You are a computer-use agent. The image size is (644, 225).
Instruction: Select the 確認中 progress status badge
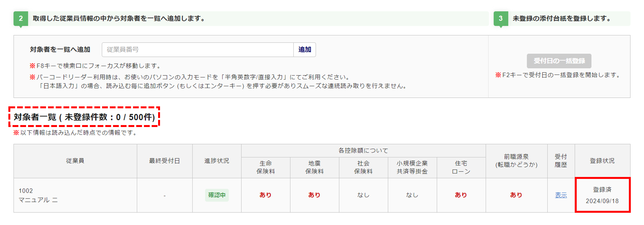[217, 195]
